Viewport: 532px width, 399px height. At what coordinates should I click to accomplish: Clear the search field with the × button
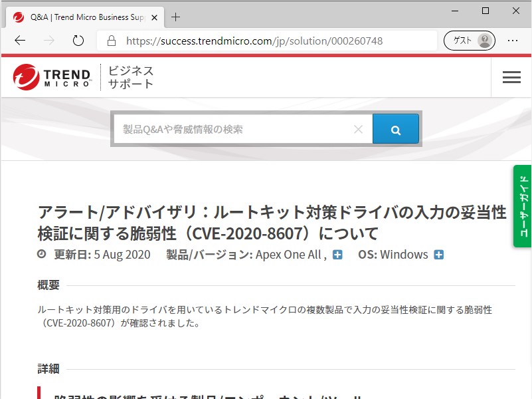click(359, 129)
